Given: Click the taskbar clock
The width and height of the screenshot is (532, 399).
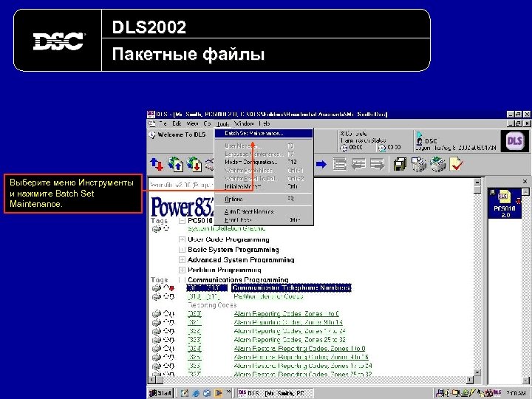Looking at the screenshot, I should click(517, 393).
